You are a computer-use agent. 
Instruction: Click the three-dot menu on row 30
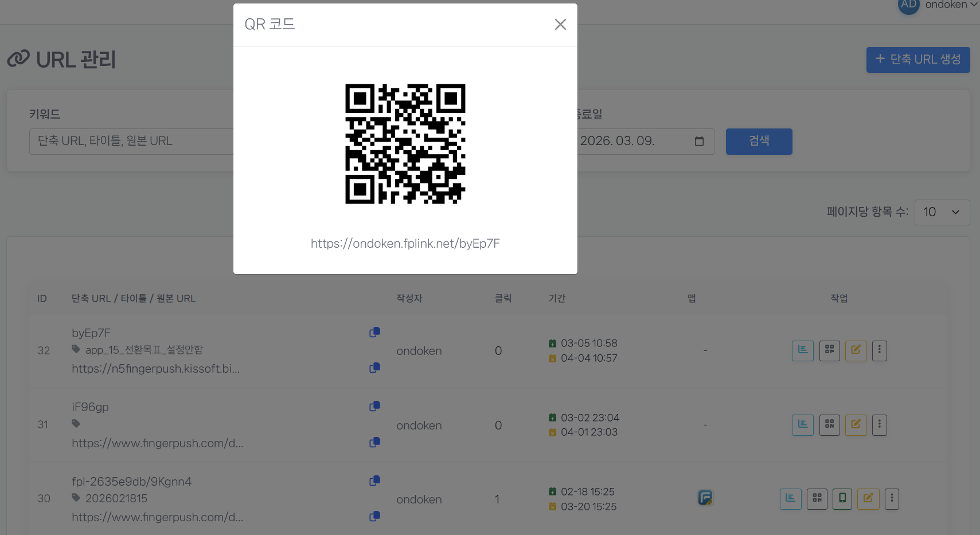coord(892,499)
